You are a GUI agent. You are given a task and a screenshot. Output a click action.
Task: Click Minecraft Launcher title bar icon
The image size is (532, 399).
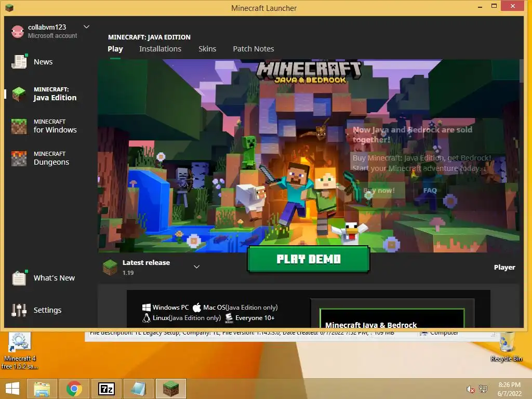(9, 7)
